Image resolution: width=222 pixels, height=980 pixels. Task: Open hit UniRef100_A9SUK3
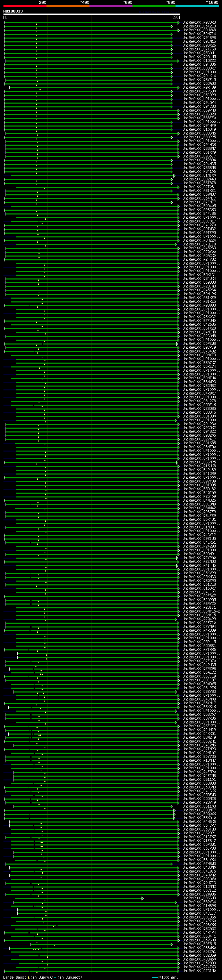(x=199, y=23)
